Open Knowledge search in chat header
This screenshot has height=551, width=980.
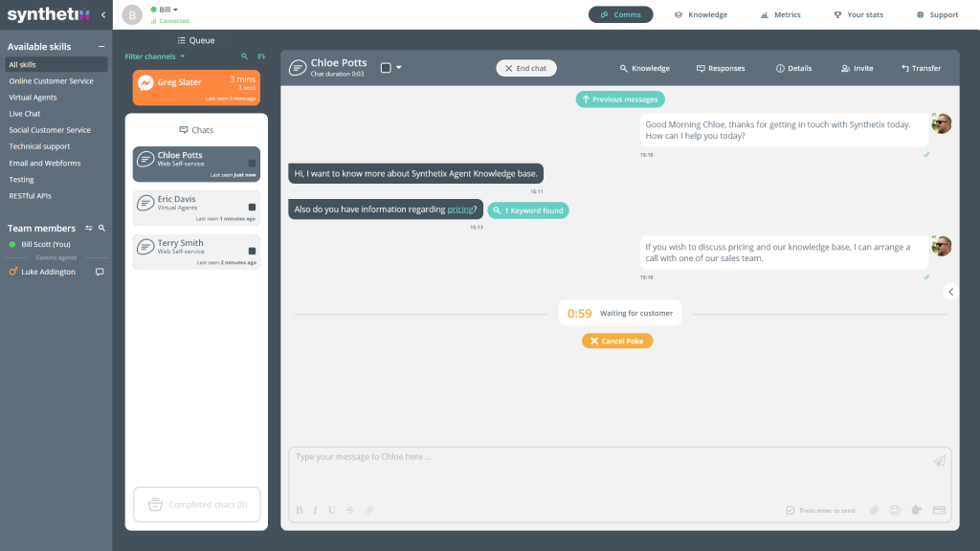[644, 68]
